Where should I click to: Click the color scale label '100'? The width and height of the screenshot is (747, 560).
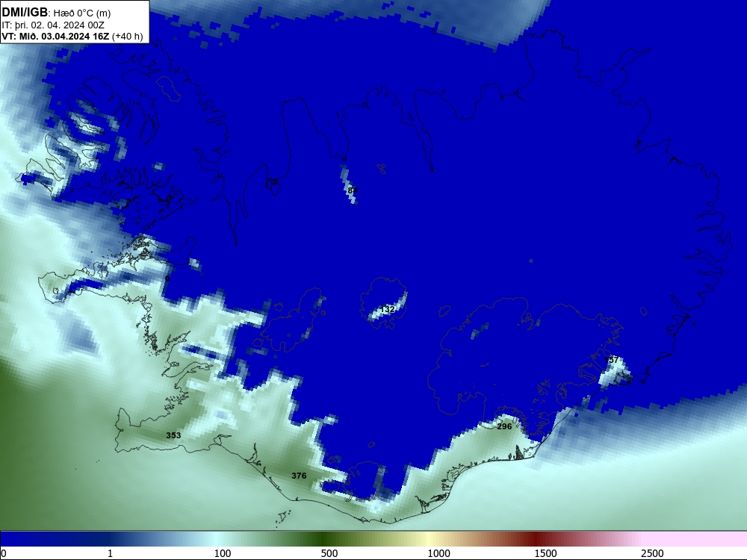tap(223, 553)
